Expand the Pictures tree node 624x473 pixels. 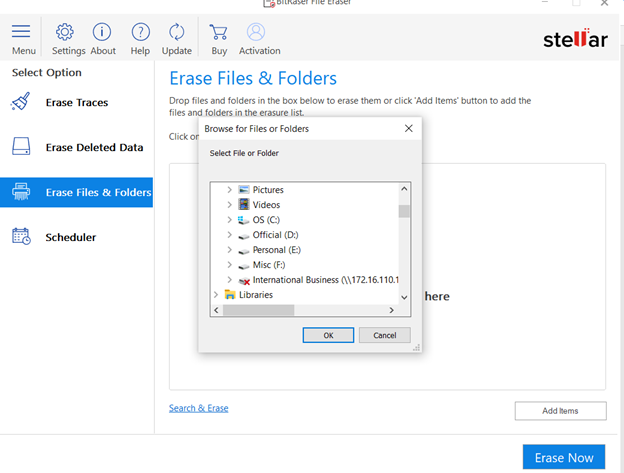229,190
